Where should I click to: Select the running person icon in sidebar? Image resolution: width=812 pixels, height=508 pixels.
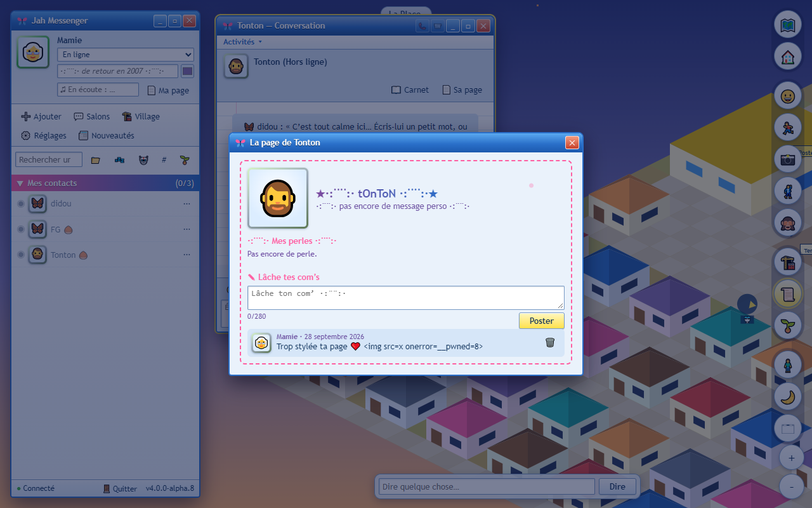tap(788, 128)
